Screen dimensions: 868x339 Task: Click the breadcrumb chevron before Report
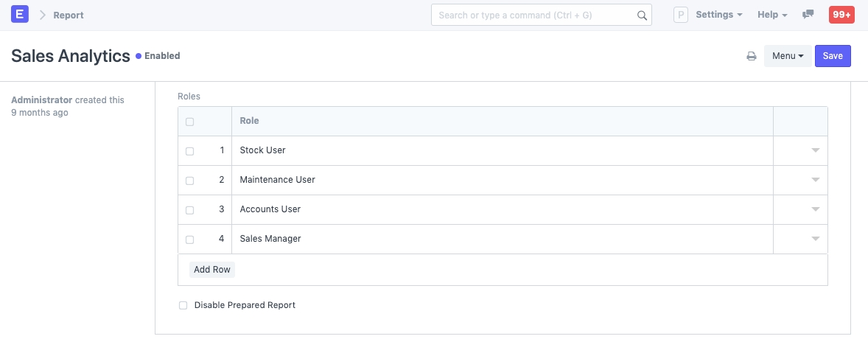pos(43,15)
